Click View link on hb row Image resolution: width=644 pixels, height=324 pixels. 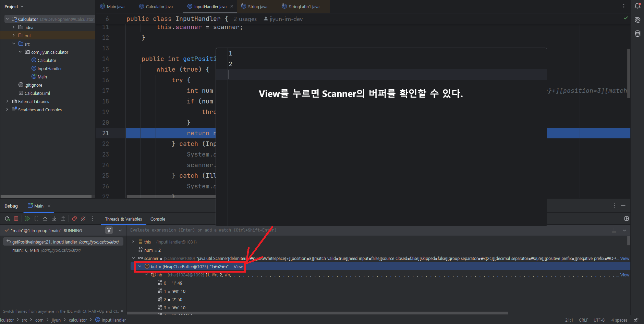625,275
